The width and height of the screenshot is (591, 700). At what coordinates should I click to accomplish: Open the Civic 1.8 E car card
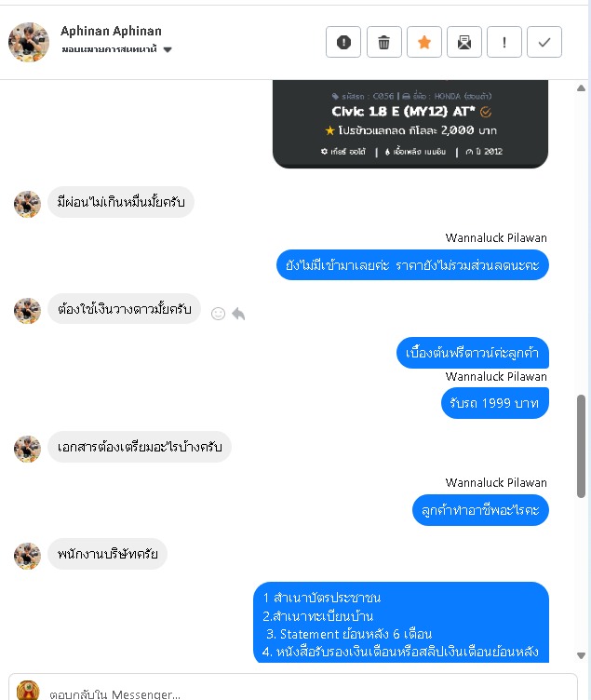point(410,124)
